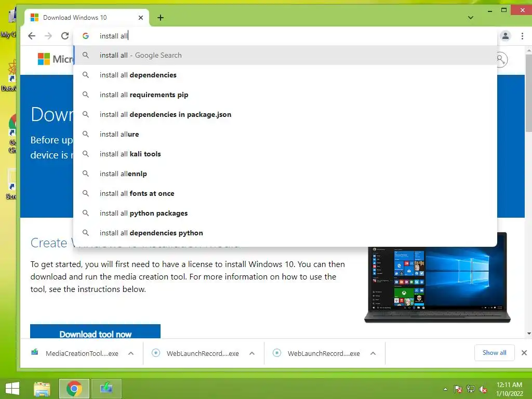The height and width of the screenshot is (399, 532).
Task: Open Chrome three-dot menu
Action: click(522, 36)
